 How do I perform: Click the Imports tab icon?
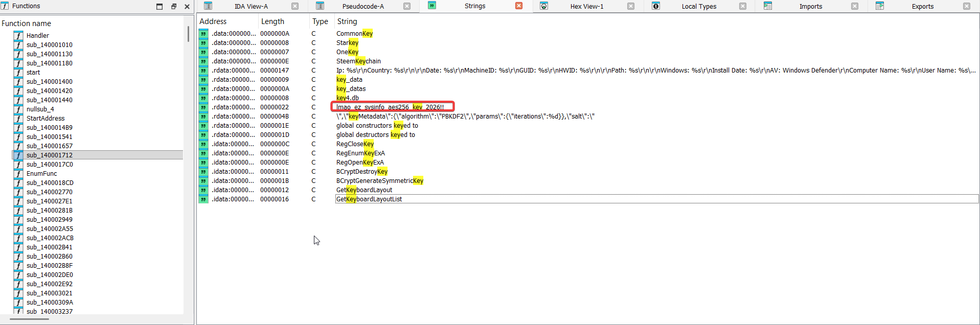[768, 6]
